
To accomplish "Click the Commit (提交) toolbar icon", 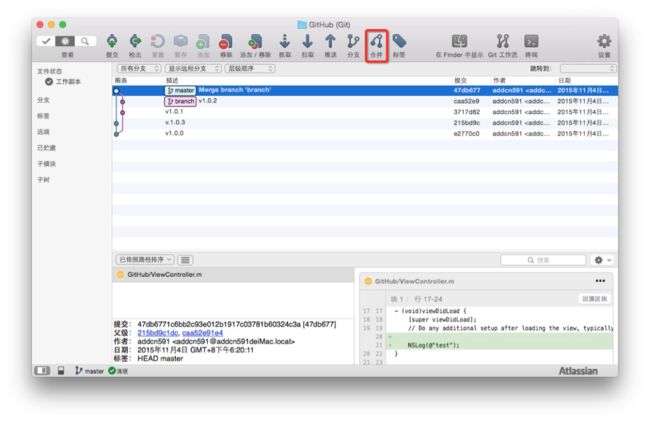I will pos(112,41).
